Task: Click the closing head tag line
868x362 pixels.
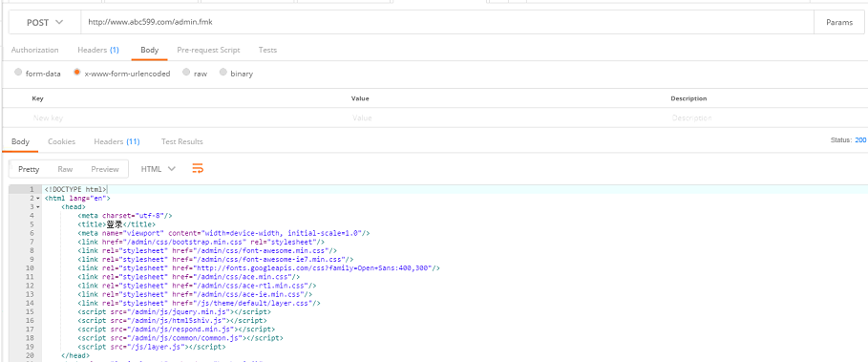Action: (x=75, y=355)
